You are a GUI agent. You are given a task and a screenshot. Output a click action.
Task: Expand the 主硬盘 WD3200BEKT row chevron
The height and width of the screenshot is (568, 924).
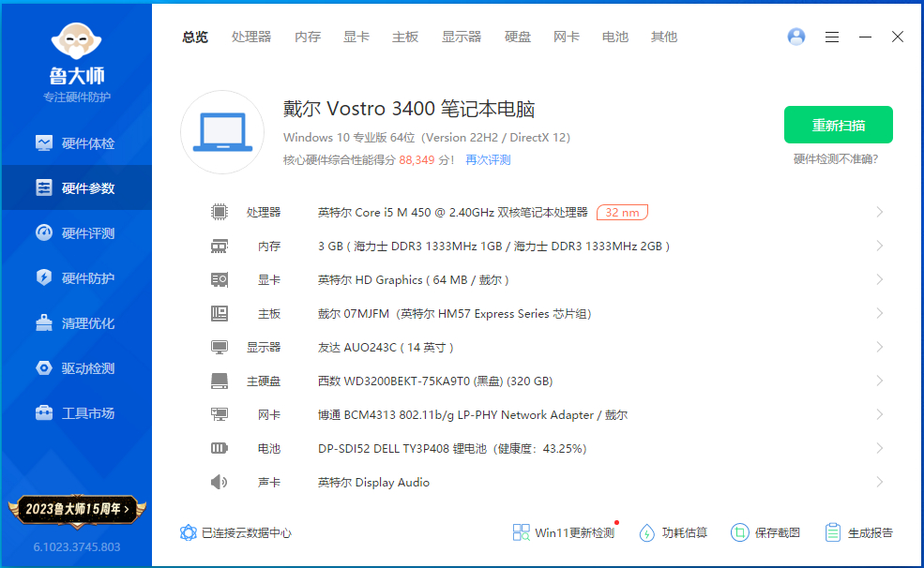tap(879, 381)
